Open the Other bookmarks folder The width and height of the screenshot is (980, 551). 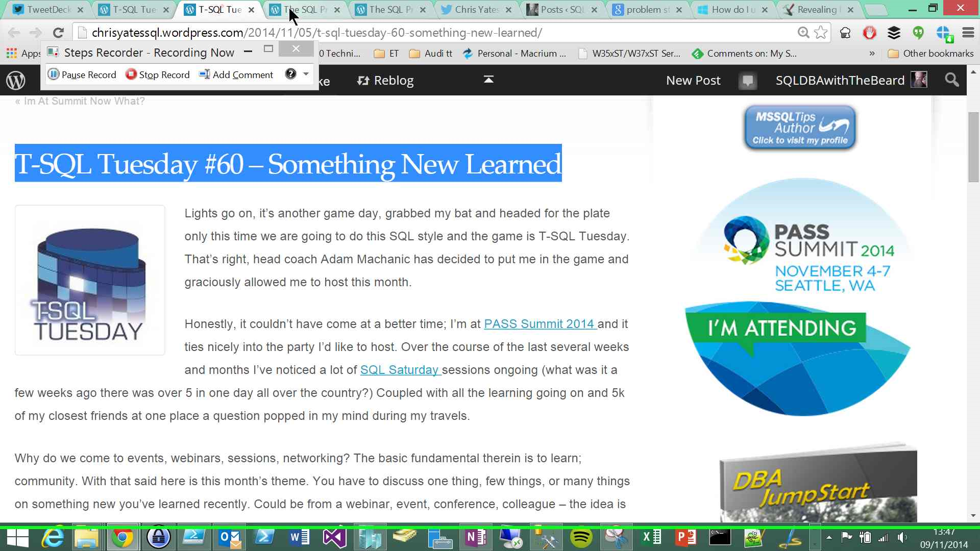[x=931, y=54]
